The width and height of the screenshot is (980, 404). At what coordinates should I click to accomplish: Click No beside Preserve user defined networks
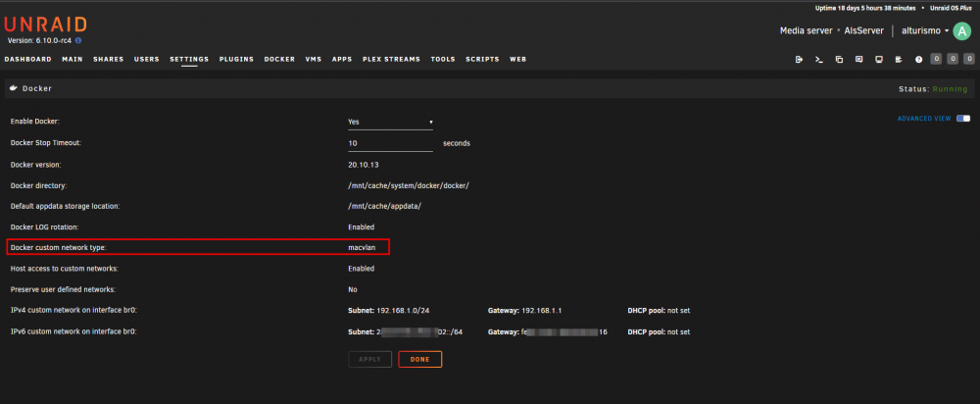[x=353, y=289]
